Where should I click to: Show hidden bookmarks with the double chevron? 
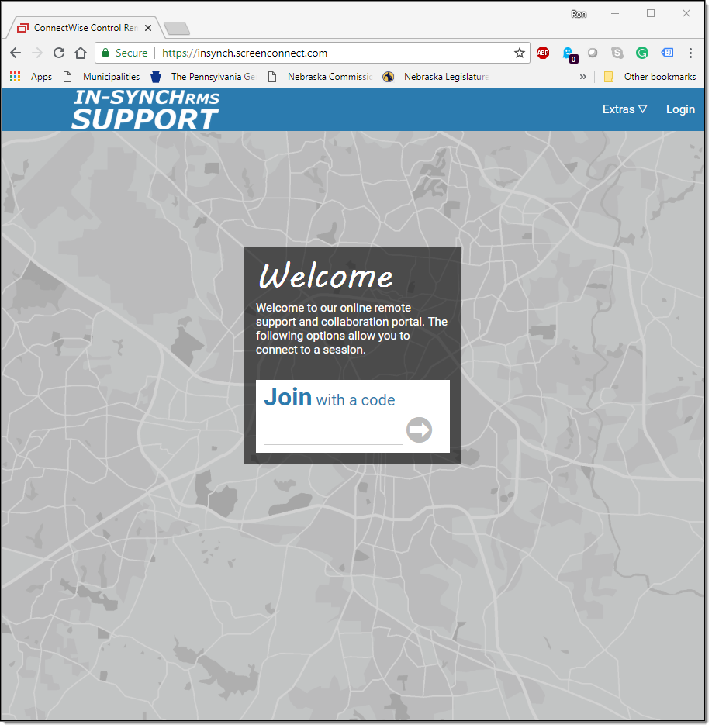coord(583,77)
